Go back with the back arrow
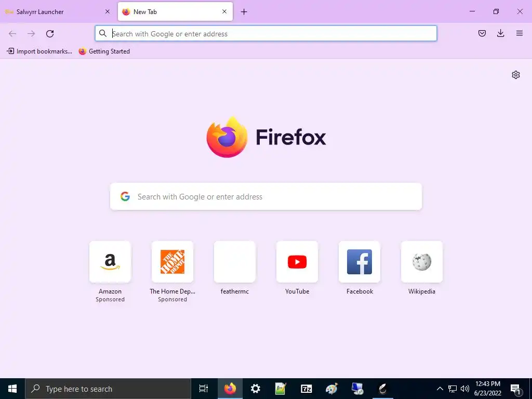This screenshot has height=399, width=532. [12, 34]
